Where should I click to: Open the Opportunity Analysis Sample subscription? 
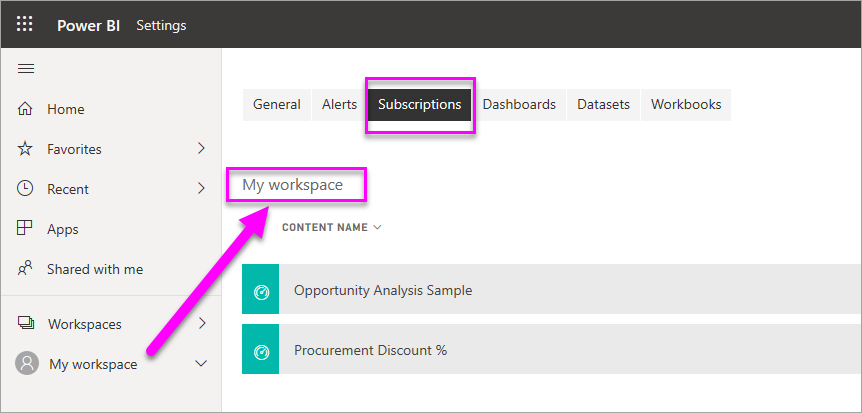(383, 291)
